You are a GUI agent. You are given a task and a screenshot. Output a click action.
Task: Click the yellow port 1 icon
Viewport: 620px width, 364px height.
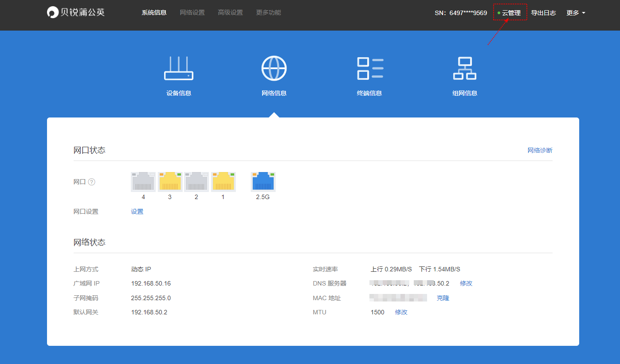click(223, 182)
